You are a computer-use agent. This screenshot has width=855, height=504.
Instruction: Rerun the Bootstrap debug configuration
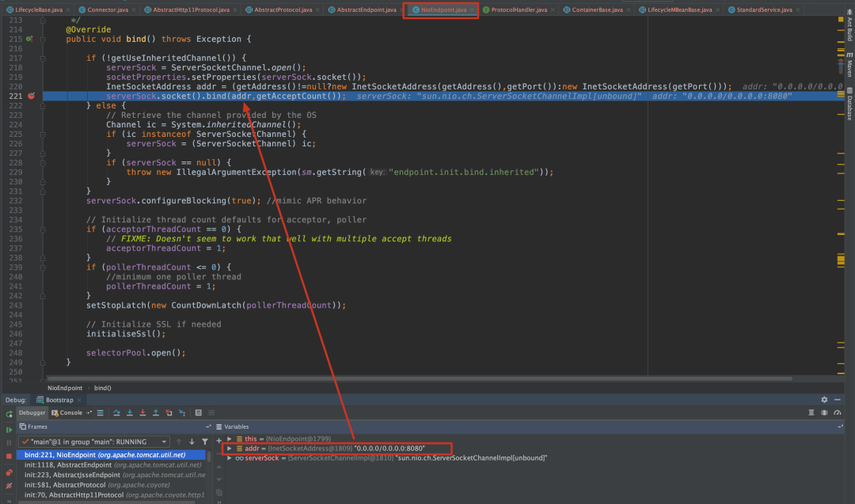tap(9, 414)
